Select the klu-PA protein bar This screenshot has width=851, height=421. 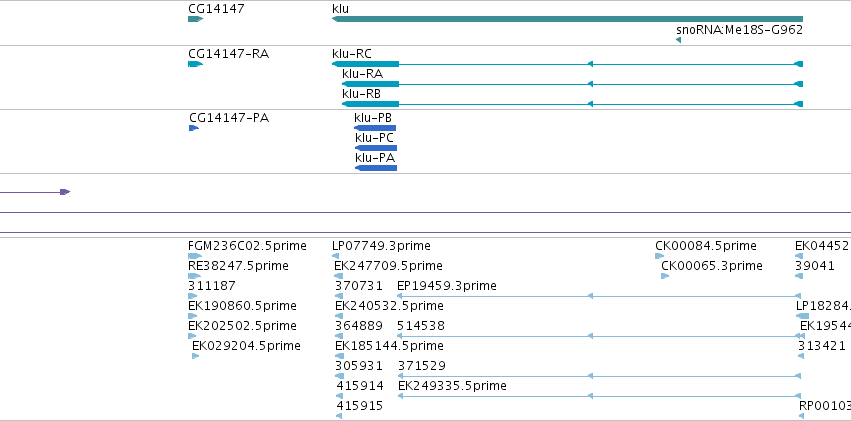click(x=376, y=168)
